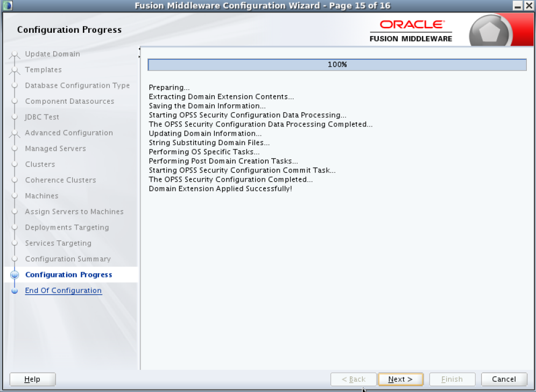
Task: Click the greyed Finish button
Action: click(x=452, y=379)
